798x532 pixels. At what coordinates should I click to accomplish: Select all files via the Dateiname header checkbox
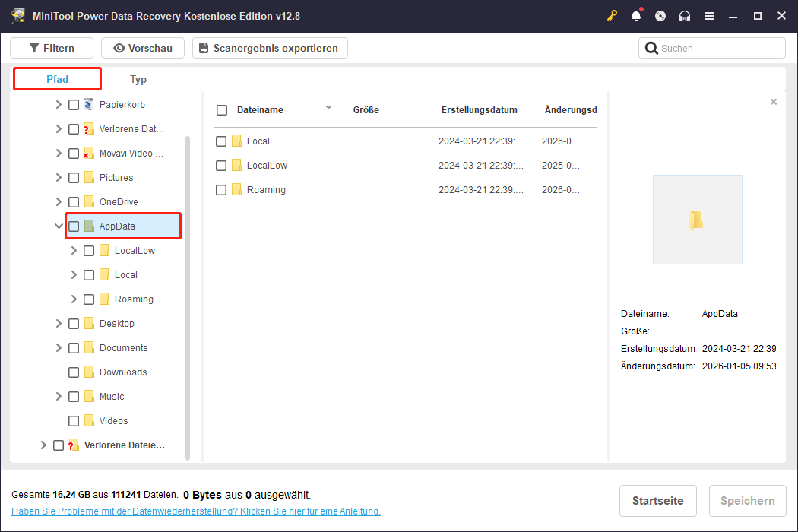pos(222,109)
